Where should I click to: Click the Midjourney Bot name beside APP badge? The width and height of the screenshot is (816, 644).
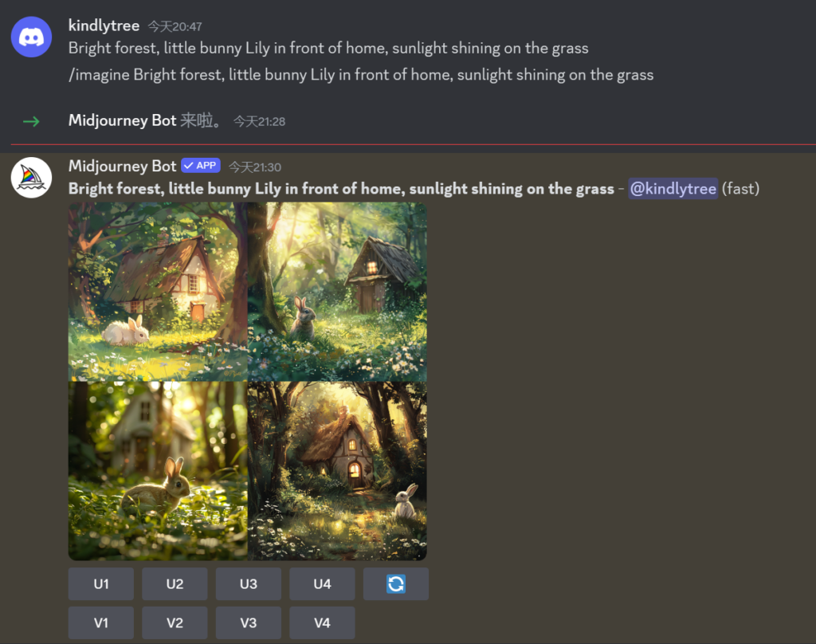click(x=122, y=166)
